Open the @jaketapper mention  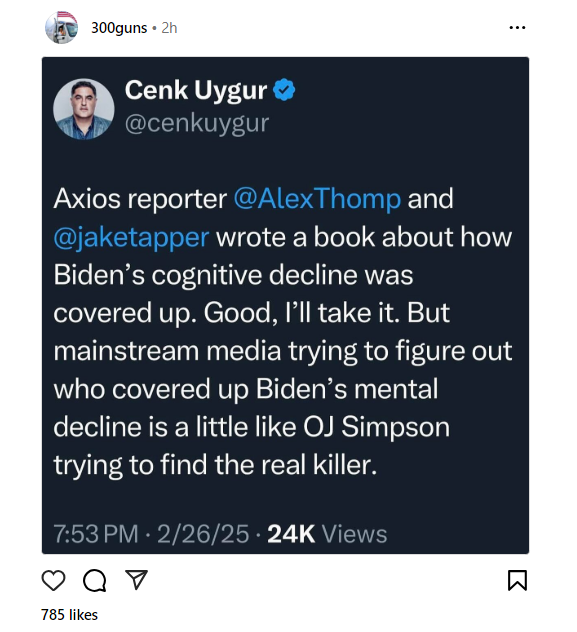pos(131,237)
